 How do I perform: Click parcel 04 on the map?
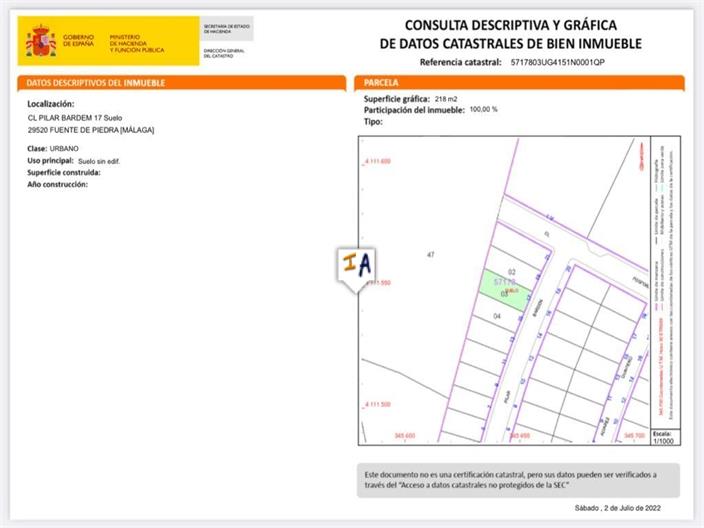coord(497,316)
